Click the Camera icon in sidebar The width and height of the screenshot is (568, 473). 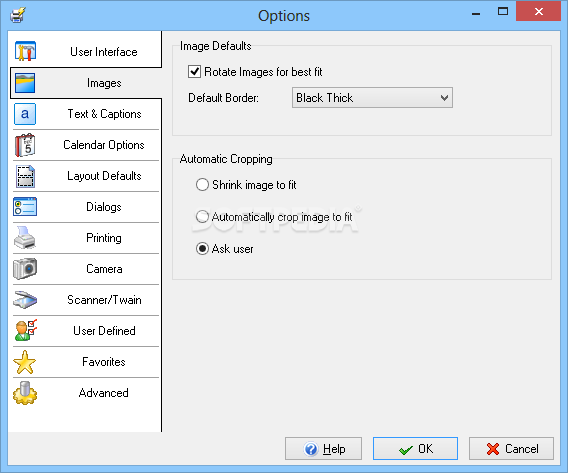pos(25,269)
